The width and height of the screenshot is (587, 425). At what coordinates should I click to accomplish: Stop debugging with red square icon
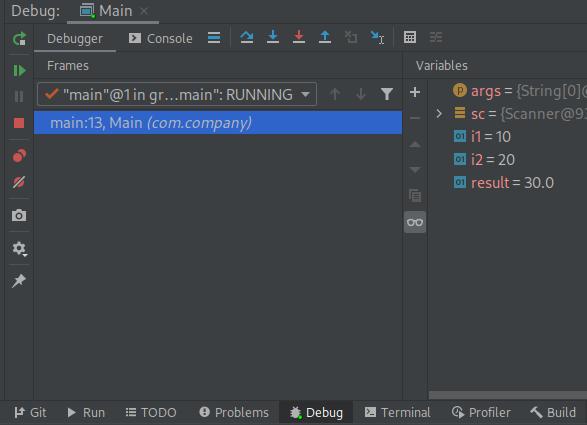(19, 123)
